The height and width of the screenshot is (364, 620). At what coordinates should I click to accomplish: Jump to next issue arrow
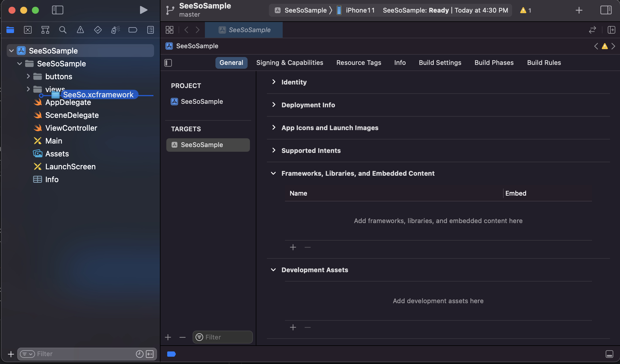coord(613,46)
